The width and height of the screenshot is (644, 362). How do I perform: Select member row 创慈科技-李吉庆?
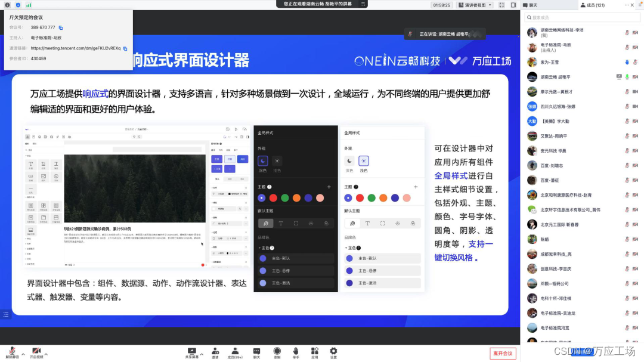pyautogui.click(x=583, y=269)
